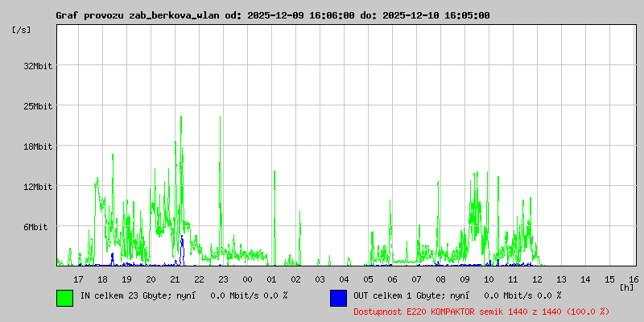Click the 32Mbit y-axis label
Screen dimensions: 644x322
click(x=38, y=66)
